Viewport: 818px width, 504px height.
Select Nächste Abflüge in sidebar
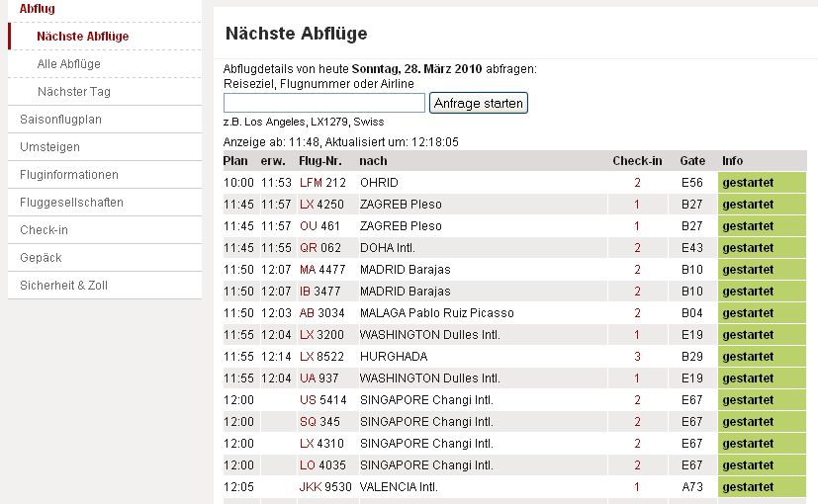(82, 37)
